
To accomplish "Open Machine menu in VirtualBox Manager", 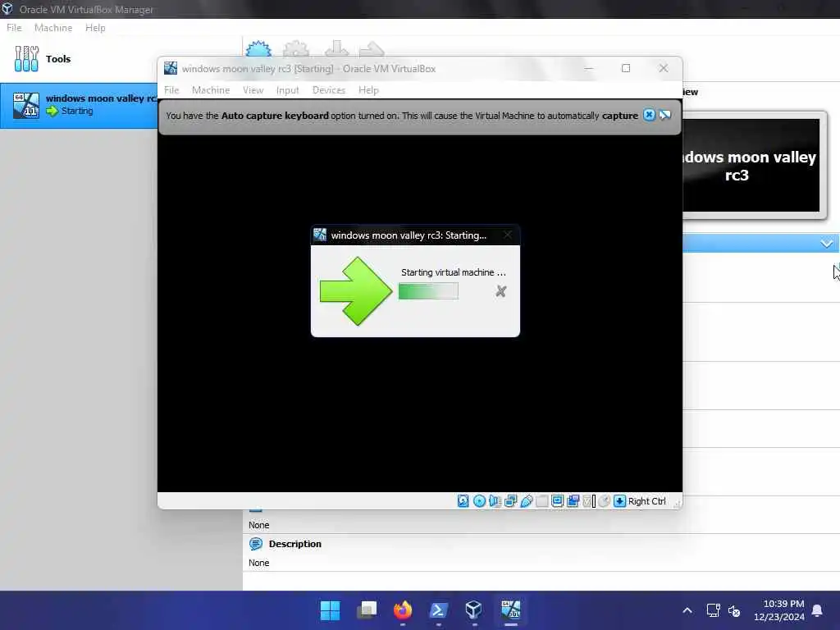I will pyautogui.click(x=53, y=28).
